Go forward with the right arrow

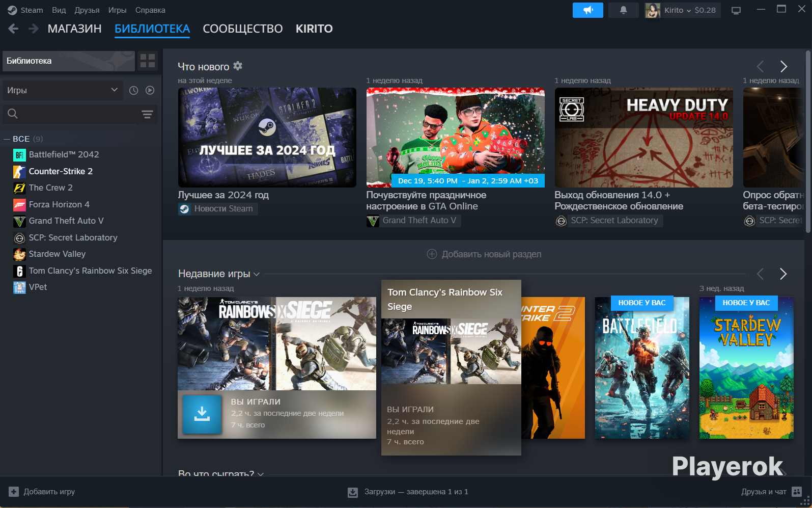(33, 29)
